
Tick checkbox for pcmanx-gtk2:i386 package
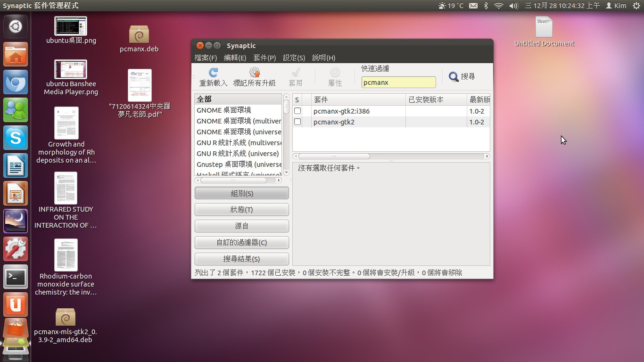[x=297, y=111]
